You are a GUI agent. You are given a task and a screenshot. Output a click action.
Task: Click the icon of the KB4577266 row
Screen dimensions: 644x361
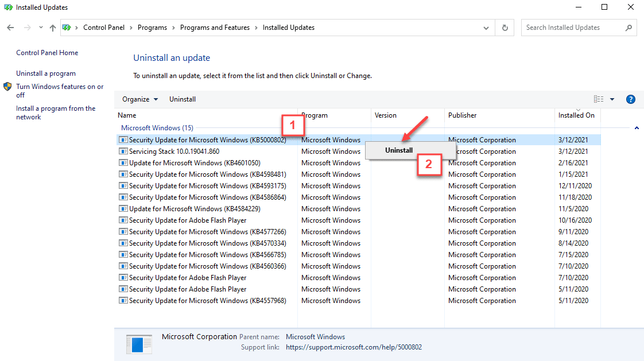pos(123,232)
